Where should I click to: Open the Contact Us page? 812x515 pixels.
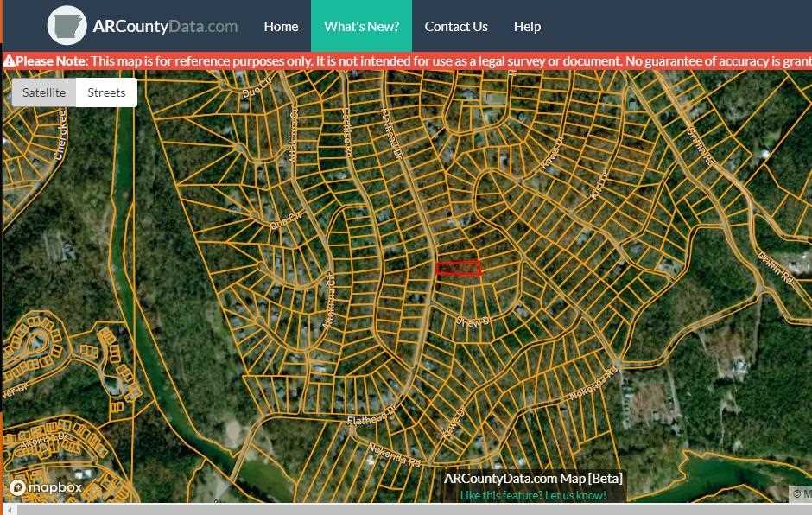(x=456, y=26)
